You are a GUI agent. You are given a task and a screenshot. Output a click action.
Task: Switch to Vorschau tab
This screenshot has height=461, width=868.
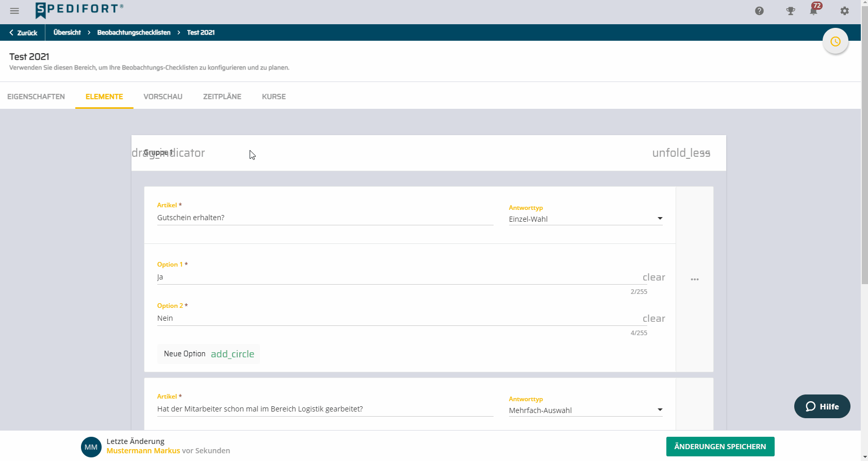click(x=163, y=96)
